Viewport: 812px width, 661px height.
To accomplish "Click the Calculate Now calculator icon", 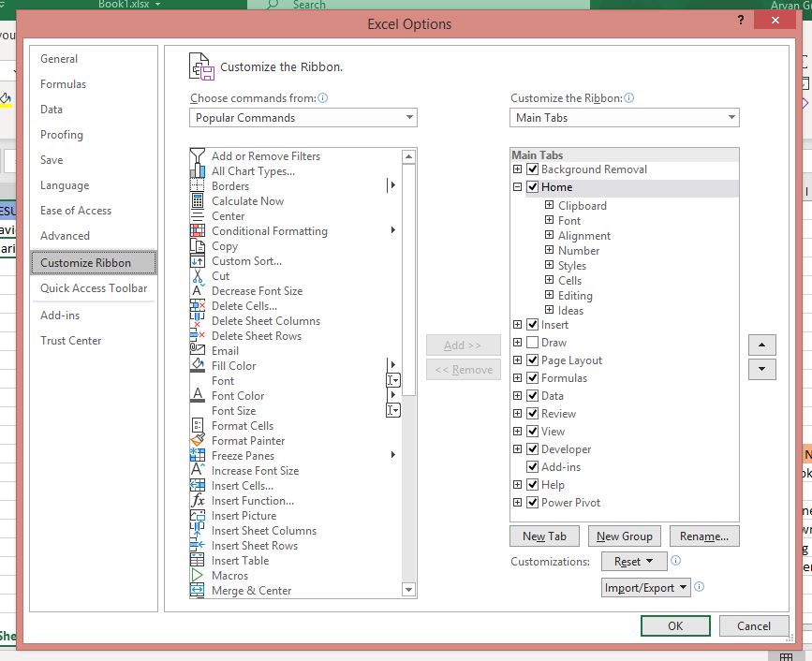I will tap(198, 201).
